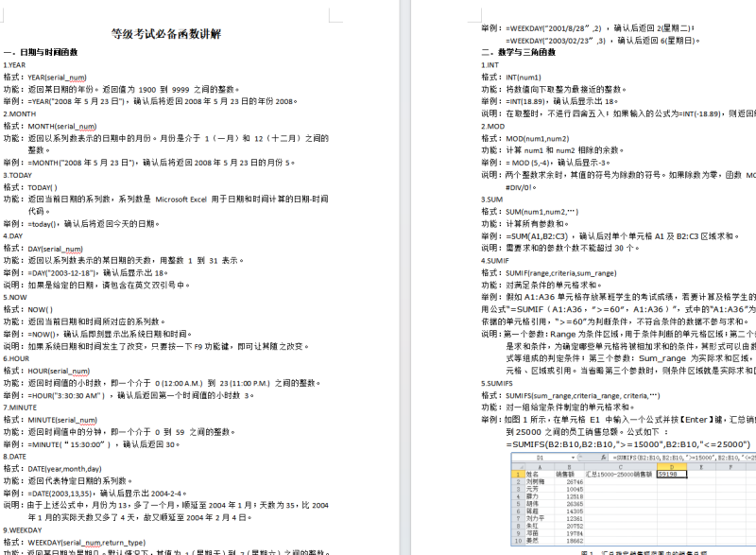This screenshot has height=555, width=756.
Task: Select column header D in the embedded spreadsheet
Action: click(673, 467)
